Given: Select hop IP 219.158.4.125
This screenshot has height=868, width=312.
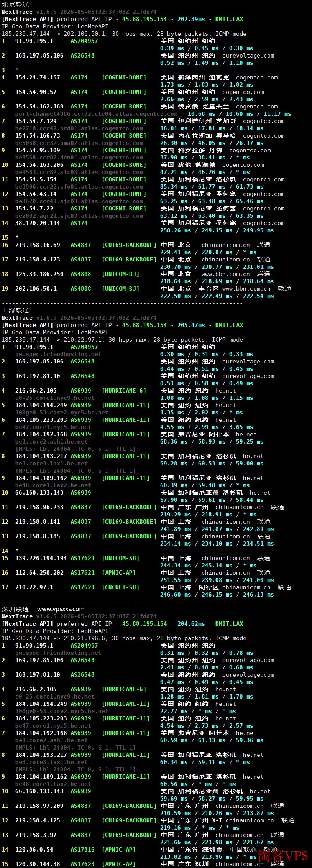Looking at the screenshot, I should (38, 820).
